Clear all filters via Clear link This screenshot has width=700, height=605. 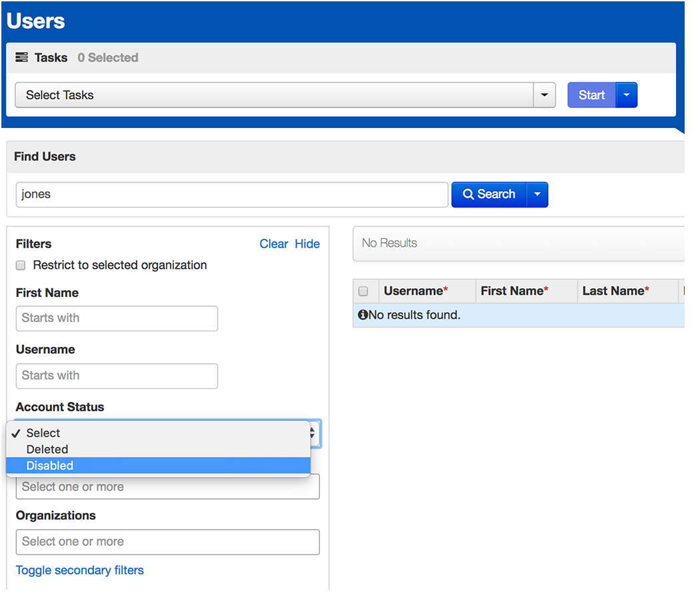tap(273, 244)
